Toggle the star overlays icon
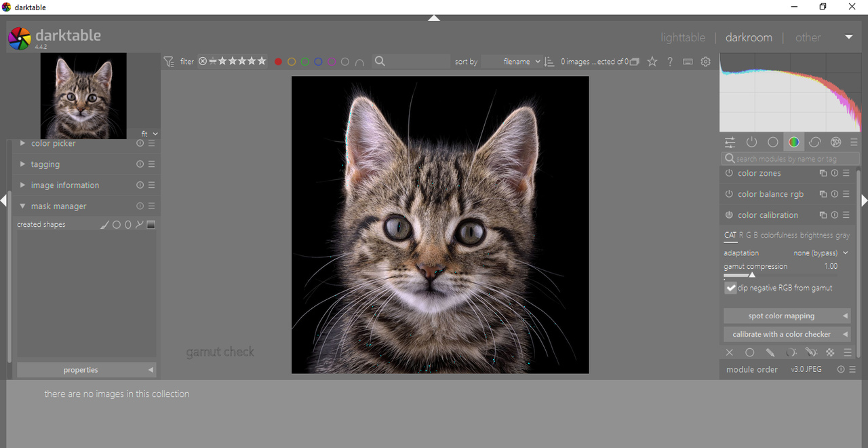Image resolution: width=868 pixels, height=448 pixels. [x=652, y=62]
